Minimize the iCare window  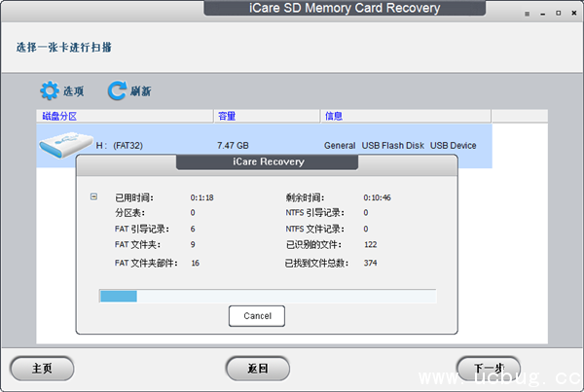click(x=543, y=14)
